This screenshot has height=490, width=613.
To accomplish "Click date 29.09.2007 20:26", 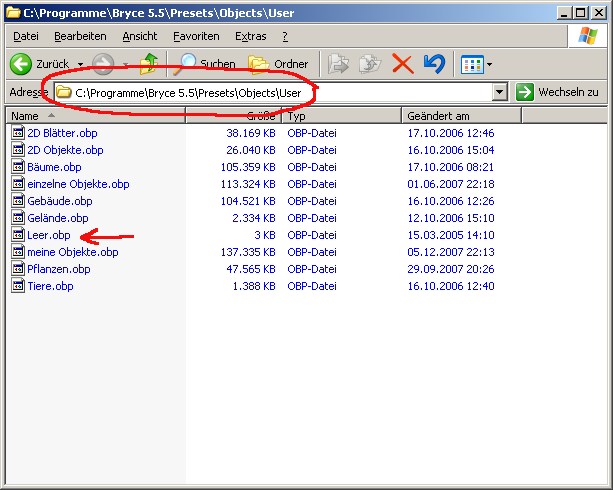I will 451,269.
